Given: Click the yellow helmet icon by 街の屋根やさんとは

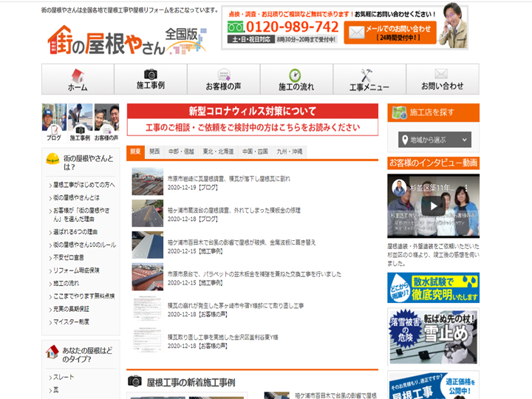Looking at the screenshot, I should (52, 159).
